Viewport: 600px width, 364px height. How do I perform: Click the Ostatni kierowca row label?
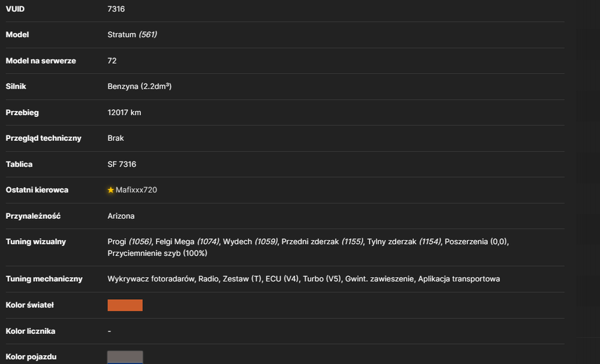[x=37, y=190]
